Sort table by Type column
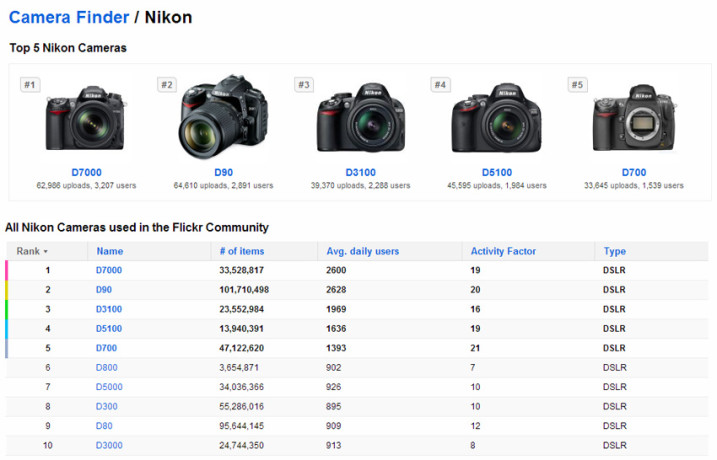 coord(615,251)
